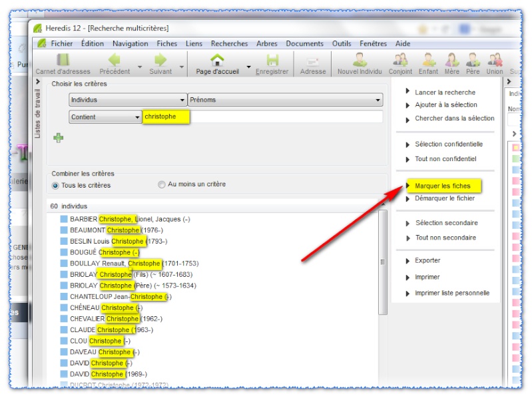532x398 pixels.
Task: Open the Page d'accueil dropdown arrow
Action: point(249,67)
